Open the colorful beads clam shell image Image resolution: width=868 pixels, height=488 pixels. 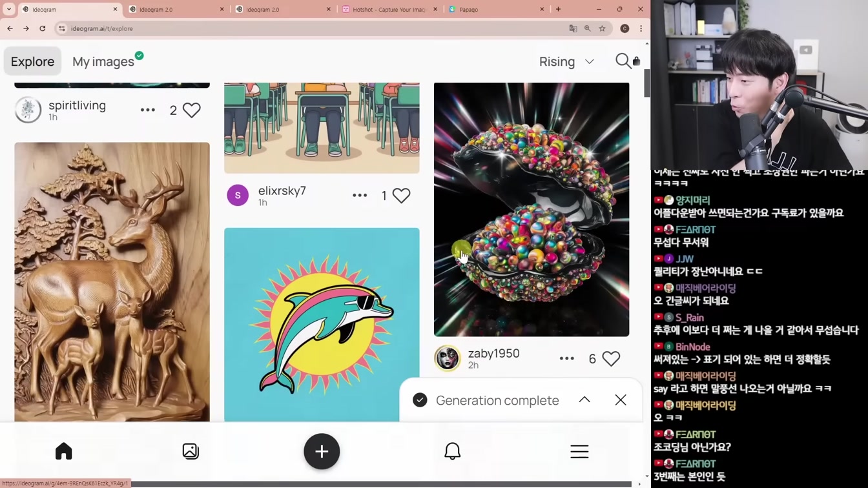coord(532,209)
